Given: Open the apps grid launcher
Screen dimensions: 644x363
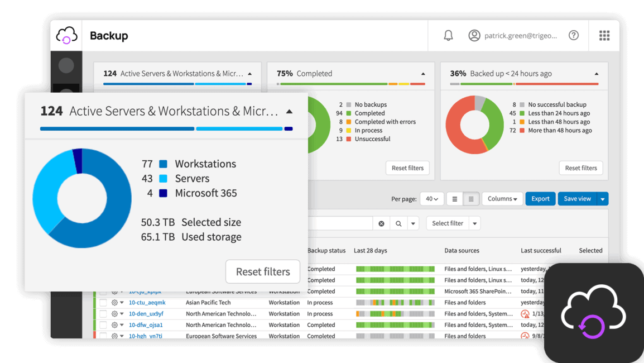Looking at the screenshot, I should [604, 36].
